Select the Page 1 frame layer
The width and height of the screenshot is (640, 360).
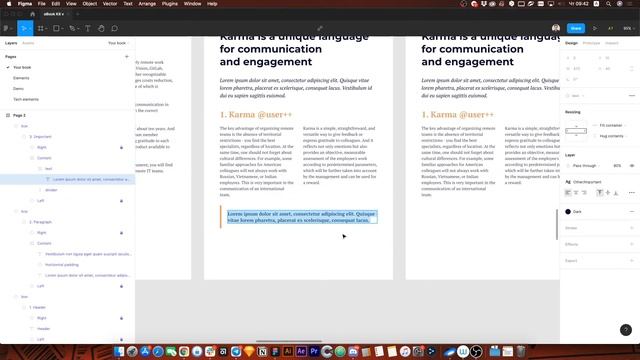(19, 116)
